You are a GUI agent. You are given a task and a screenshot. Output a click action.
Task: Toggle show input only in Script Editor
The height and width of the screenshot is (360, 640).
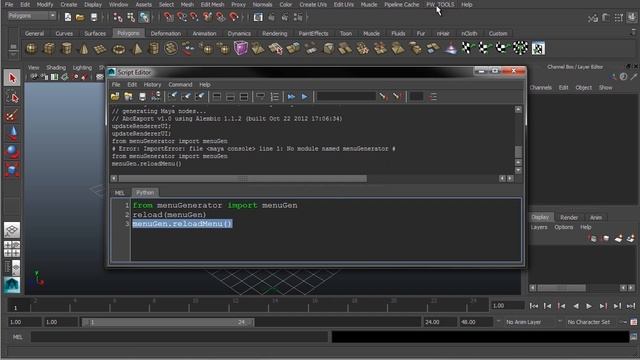tap(230, 97)
